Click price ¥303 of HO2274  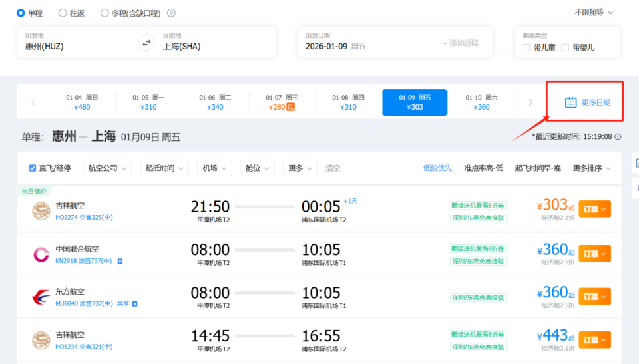tap(556, 205)
